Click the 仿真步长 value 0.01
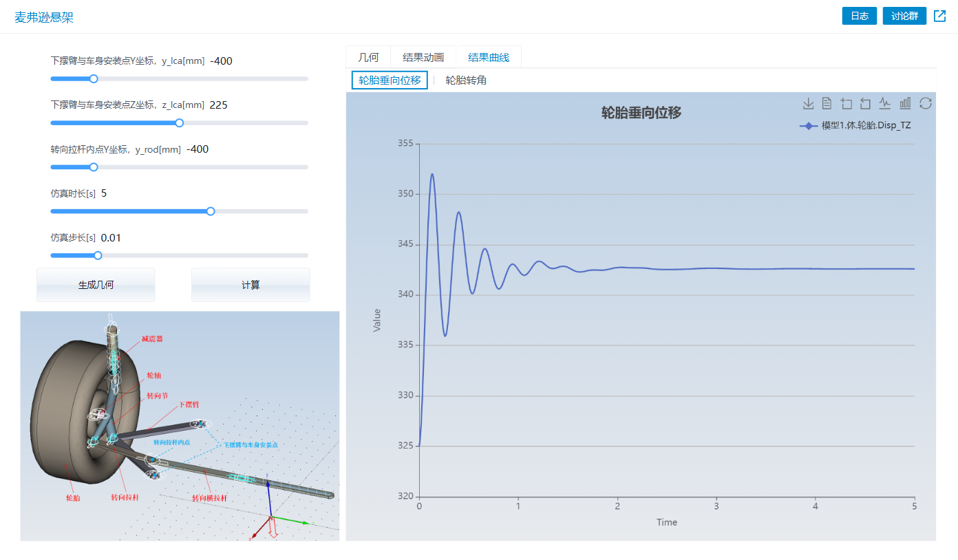 point(111,237)
